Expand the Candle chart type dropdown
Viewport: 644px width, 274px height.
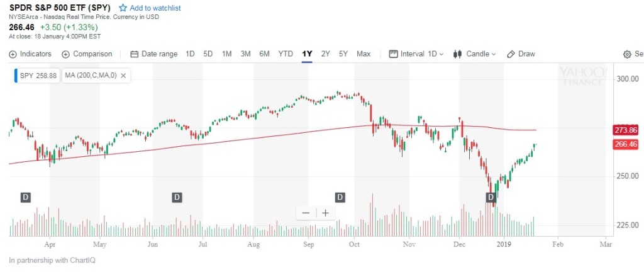(x=475, y=54)
